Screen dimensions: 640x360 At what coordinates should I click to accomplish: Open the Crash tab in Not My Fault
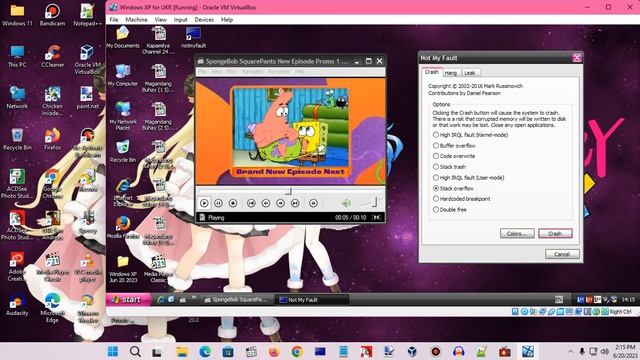coord(431,72)
